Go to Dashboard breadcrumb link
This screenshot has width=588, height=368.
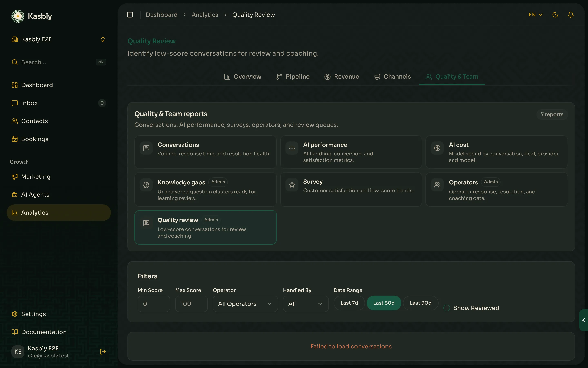(x=161, y=15)
